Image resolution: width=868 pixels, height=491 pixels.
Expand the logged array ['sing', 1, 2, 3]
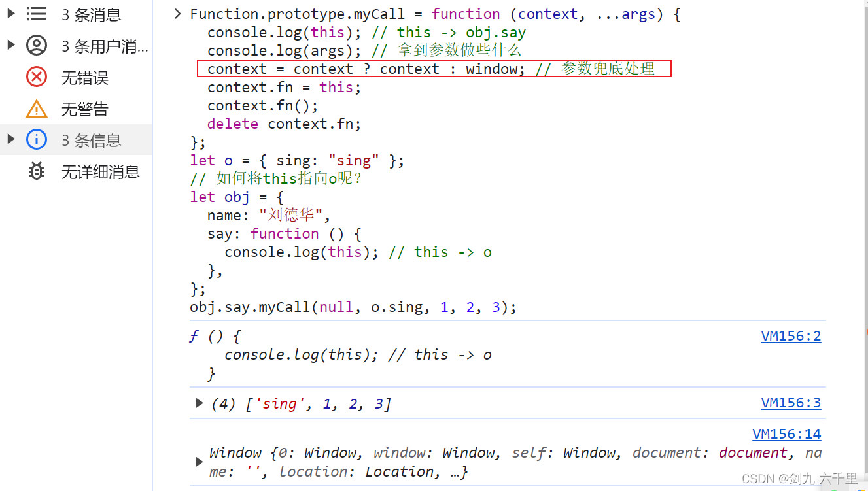200,403
